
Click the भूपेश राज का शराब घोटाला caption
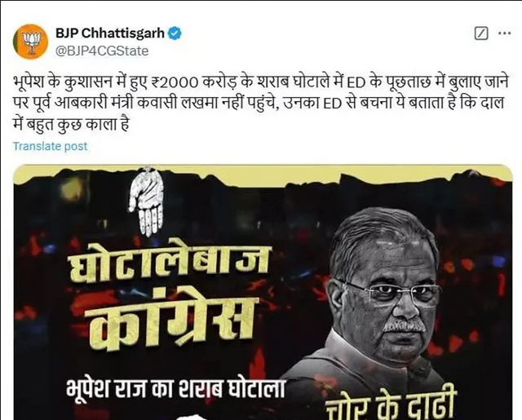tap(176, 388)
